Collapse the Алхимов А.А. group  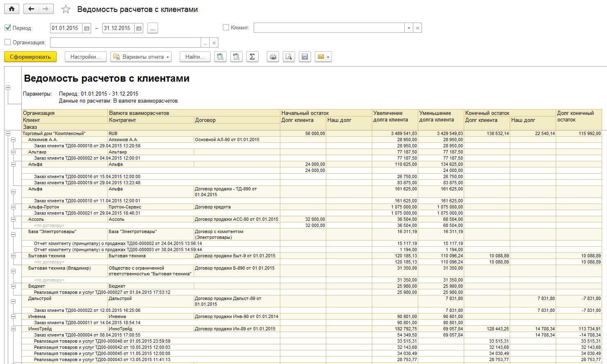[14, 140]
